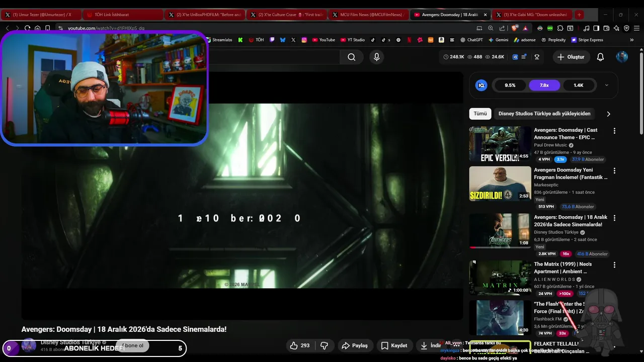This screenshot has width=644, height=362.
Task: Open the YT Studio bookmark
Action: pyautogui.click(x=352, y=40)
